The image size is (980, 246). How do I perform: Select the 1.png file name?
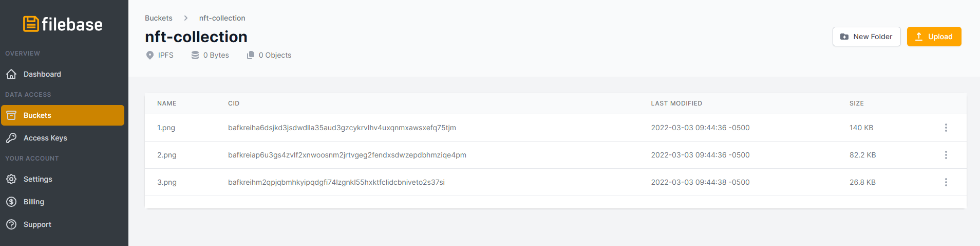[166, 128]
